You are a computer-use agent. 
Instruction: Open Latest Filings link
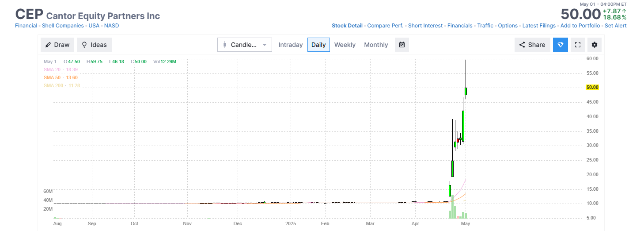point(539,26)
